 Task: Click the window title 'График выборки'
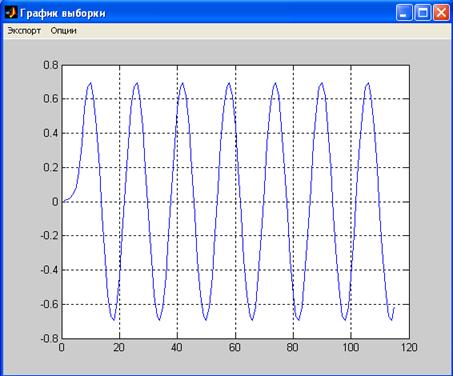[x=63, y=13]
